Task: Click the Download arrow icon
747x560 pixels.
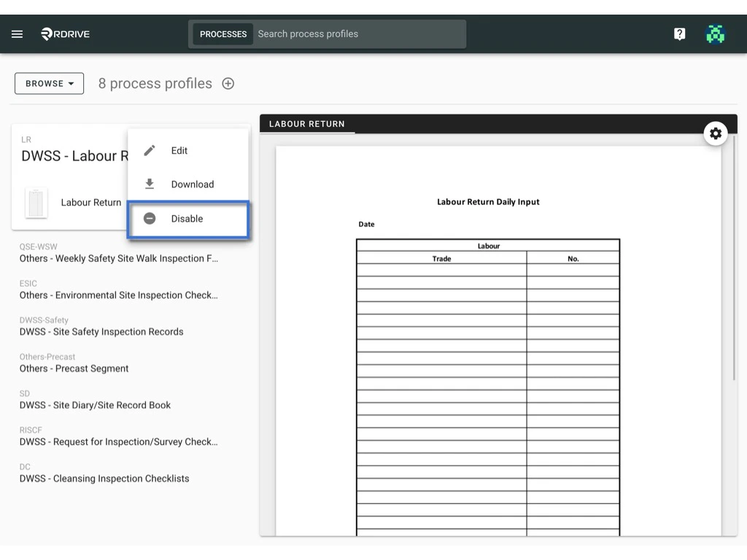Action: [x=150, y=184]
